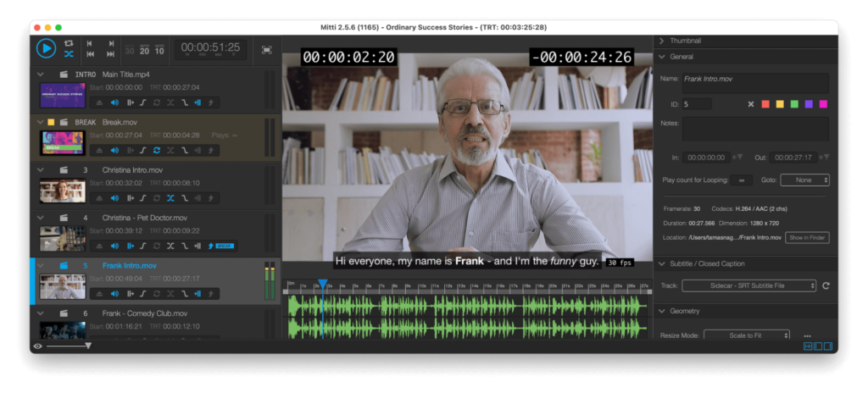Toggle shuffle icon on Christina Intro.mov cue
868x393 pixels.
tap(170, 197)
